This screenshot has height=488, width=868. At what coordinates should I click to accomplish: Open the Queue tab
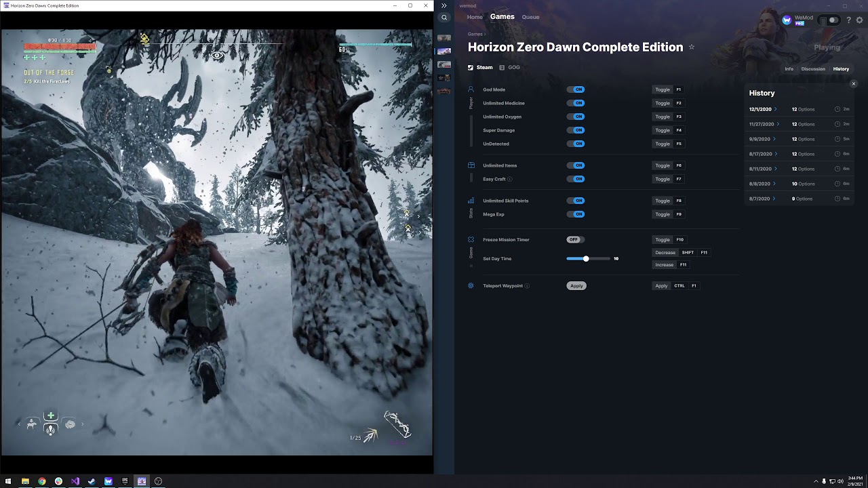click(530, 17)
